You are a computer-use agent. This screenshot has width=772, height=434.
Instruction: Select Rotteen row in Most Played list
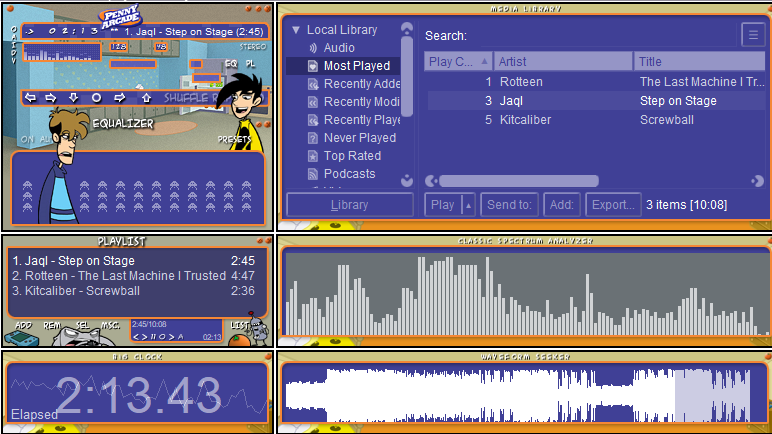click(596, 82)
